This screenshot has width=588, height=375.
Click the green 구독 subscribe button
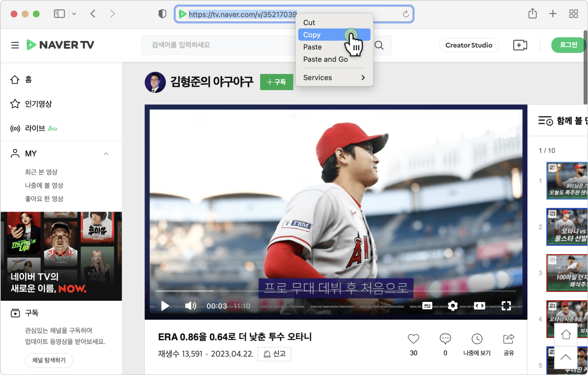pos(276,82)
